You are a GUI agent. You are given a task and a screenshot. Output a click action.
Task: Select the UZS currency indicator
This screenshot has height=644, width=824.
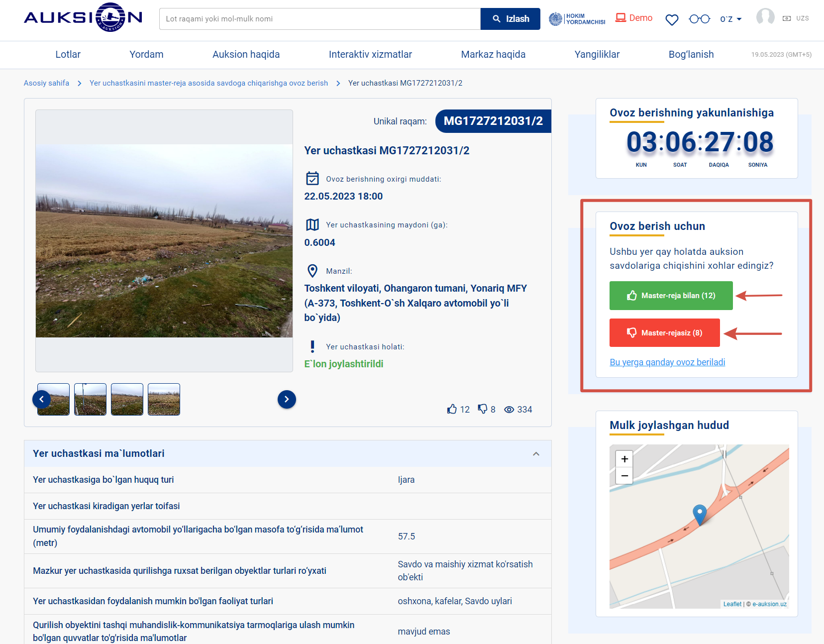coord(796,18)
